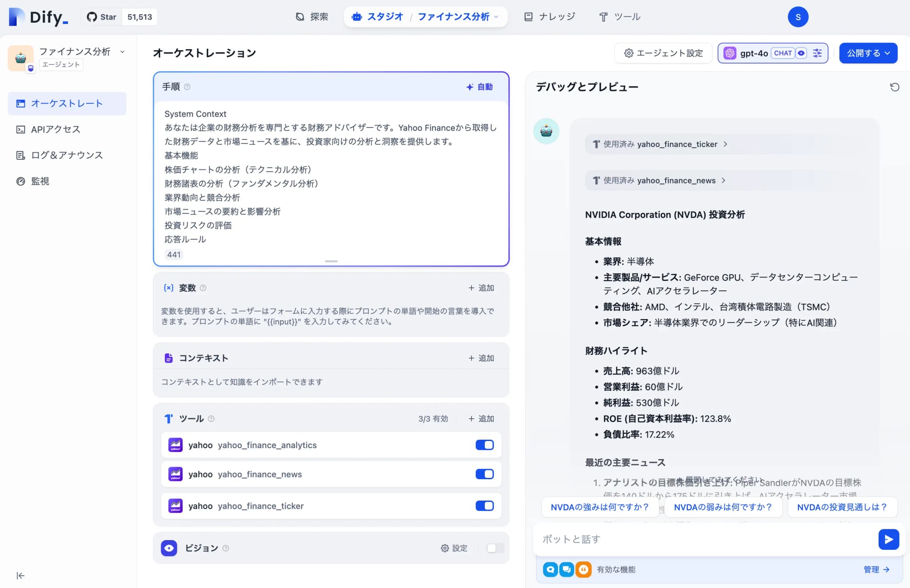Click the chat bot avatar

(x=546, y=131)
